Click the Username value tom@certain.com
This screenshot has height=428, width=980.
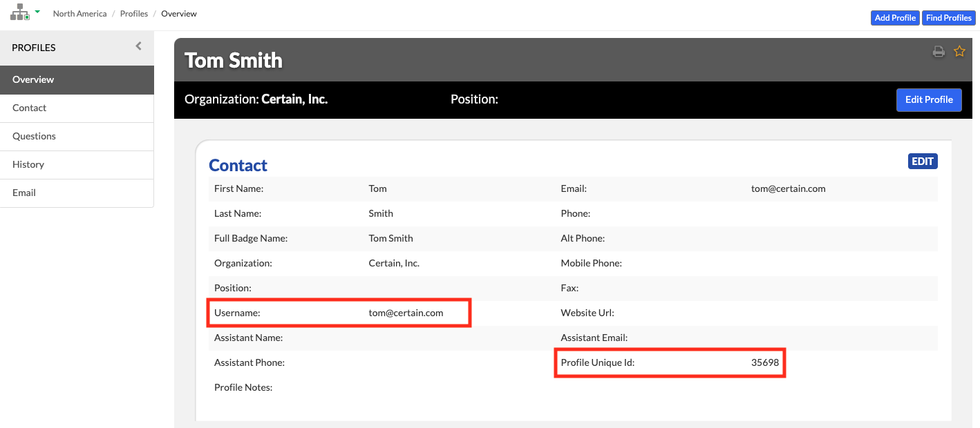406,313
